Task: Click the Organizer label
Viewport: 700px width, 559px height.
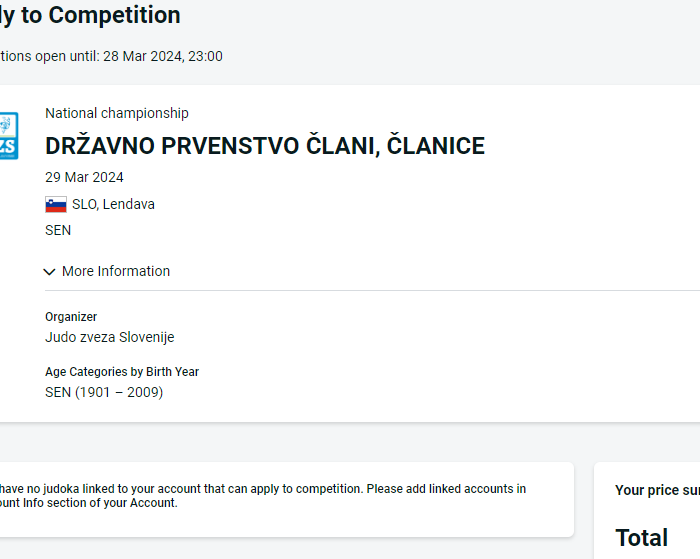Action: (x=71, y=317)
